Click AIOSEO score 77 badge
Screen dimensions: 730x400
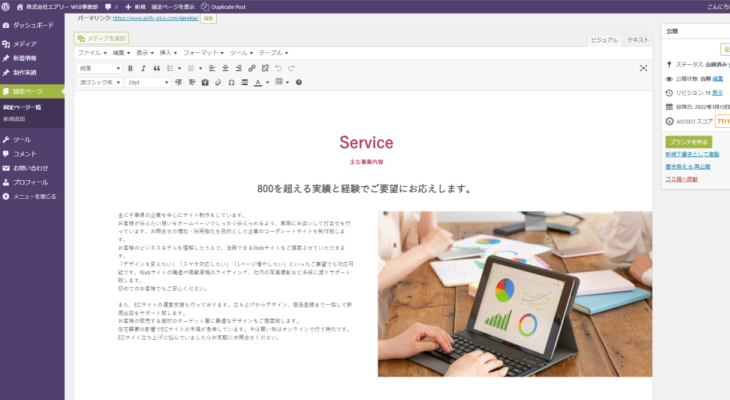point(723,121)
